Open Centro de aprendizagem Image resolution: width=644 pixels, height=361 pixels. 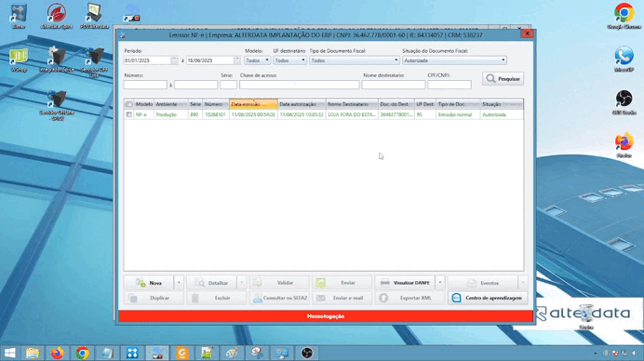pos(488,298)
